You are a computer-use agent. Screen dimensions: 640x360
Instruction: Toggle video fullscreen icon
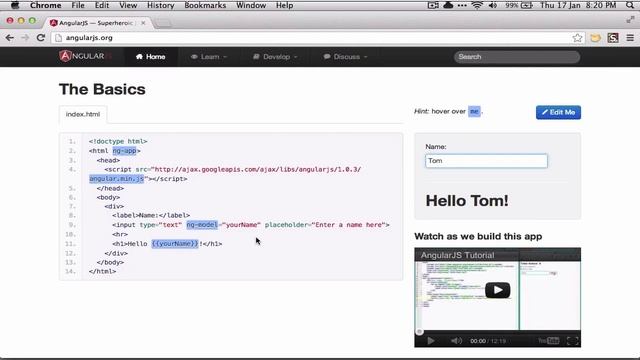(x=572, y=340)
